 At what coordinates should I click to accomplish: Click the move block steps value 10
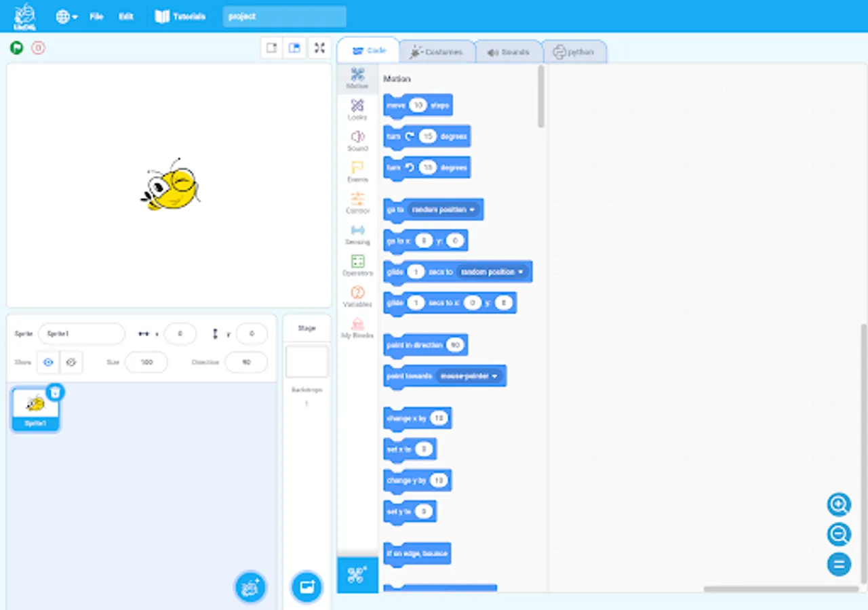point(418,106)
